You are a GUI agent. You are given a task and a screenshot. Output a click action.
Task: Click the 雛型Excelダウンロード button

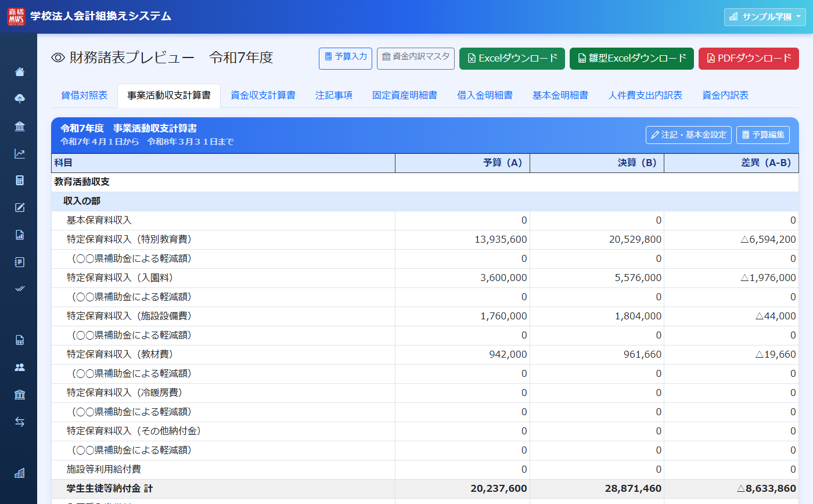tap(632, 59)
